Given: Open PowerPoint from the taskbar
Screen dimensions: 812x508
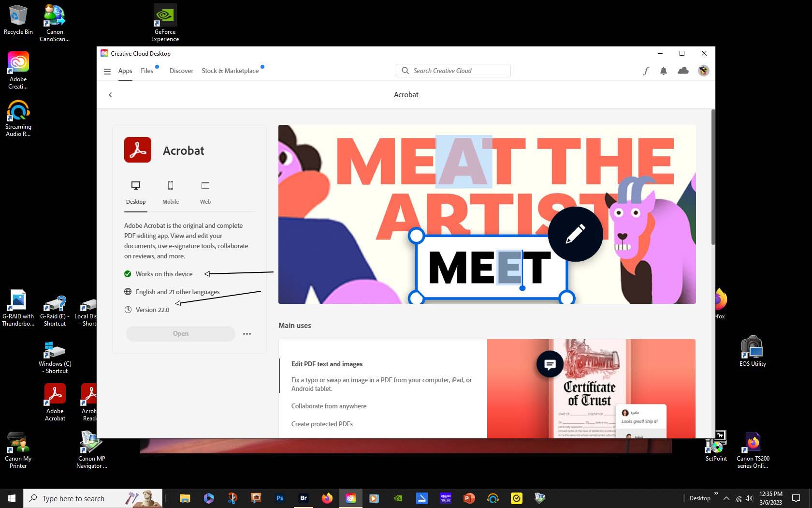Looking at the screenshot, I should tap(469, 498).
